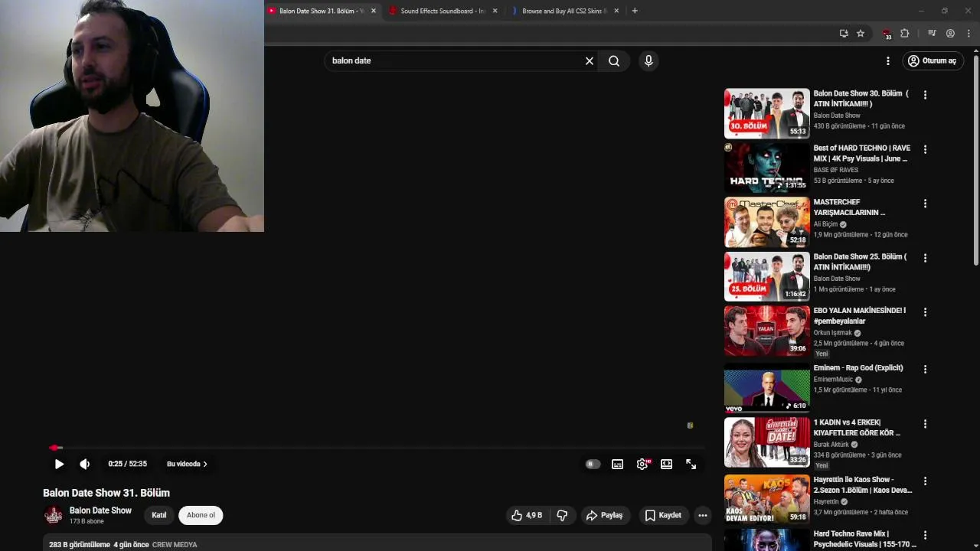980x551 pixels.
Task: Click the search magnifier button
Action: coord(614,60)
